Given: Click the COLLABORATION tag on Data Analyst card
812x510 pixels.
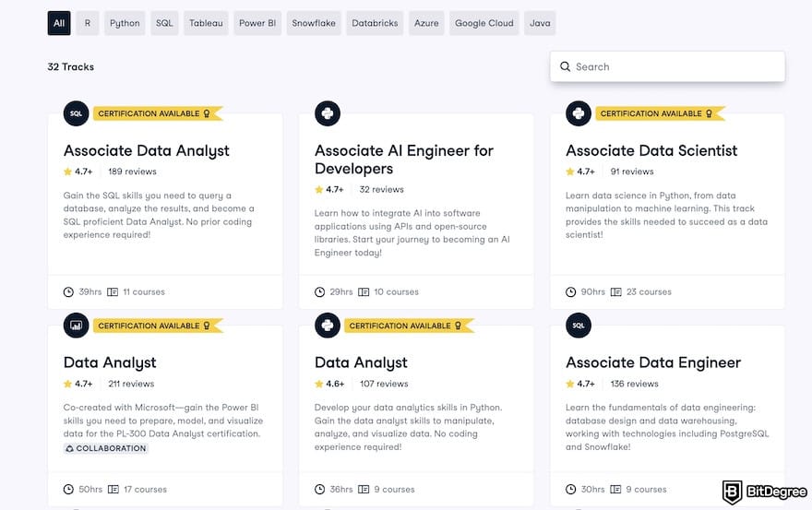Looking at the screenshot, I should click(x=105, y=448).
